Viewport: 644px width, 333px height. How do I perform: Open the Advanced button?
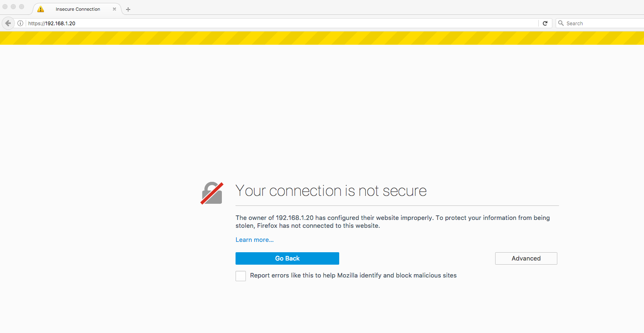coord(526,258)
